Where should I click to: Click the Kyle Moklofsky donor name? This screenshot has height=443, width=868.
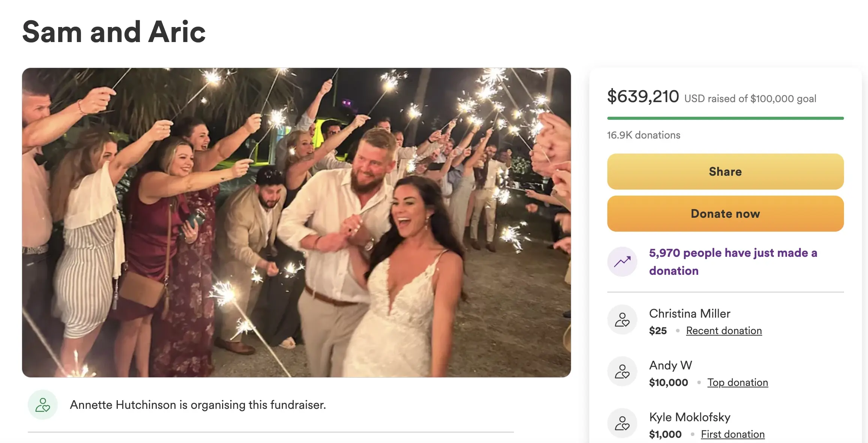(689, 417)
